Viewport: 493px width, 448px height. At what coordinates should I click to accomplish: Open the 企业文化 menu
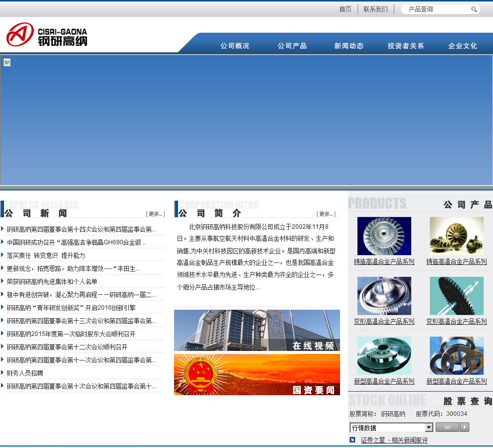point(463,46)
